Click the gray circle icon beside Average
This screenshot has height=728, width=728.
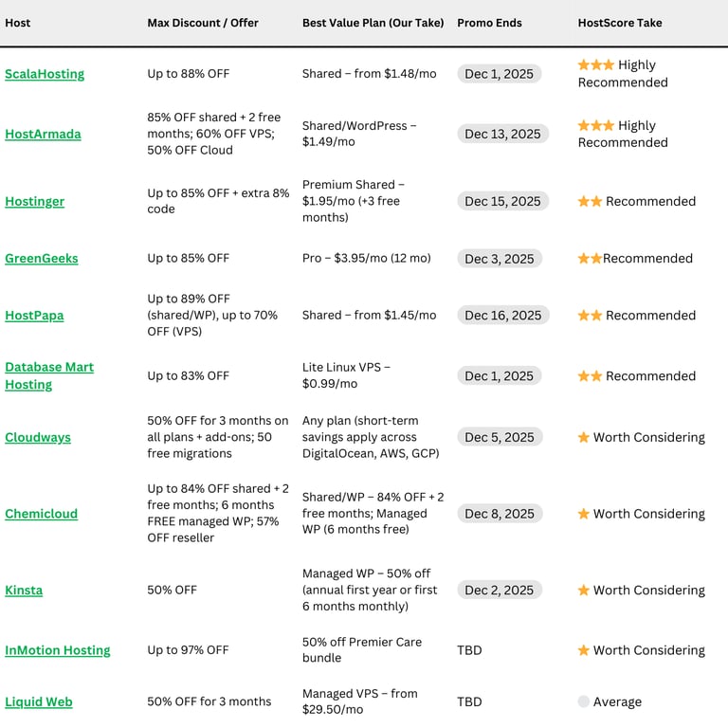coord(584,702)
